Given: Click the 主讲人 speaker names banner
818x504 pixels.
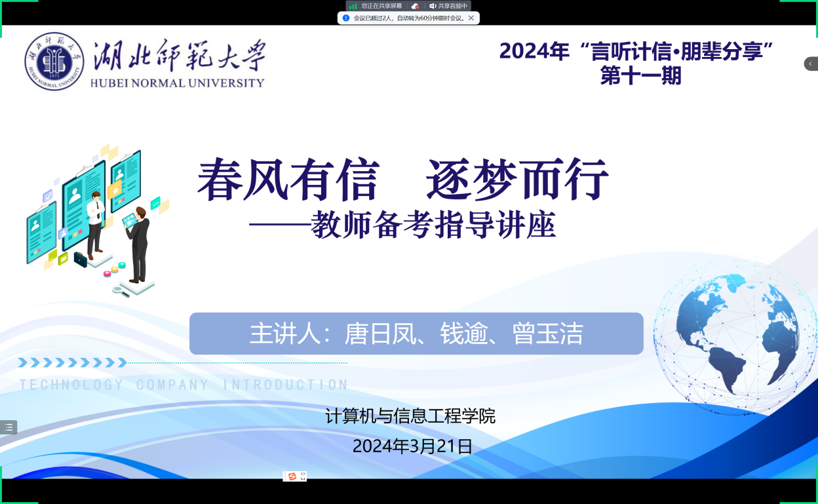Looking at the screenshot, I should pyautogui.click(x=416, y=334).
